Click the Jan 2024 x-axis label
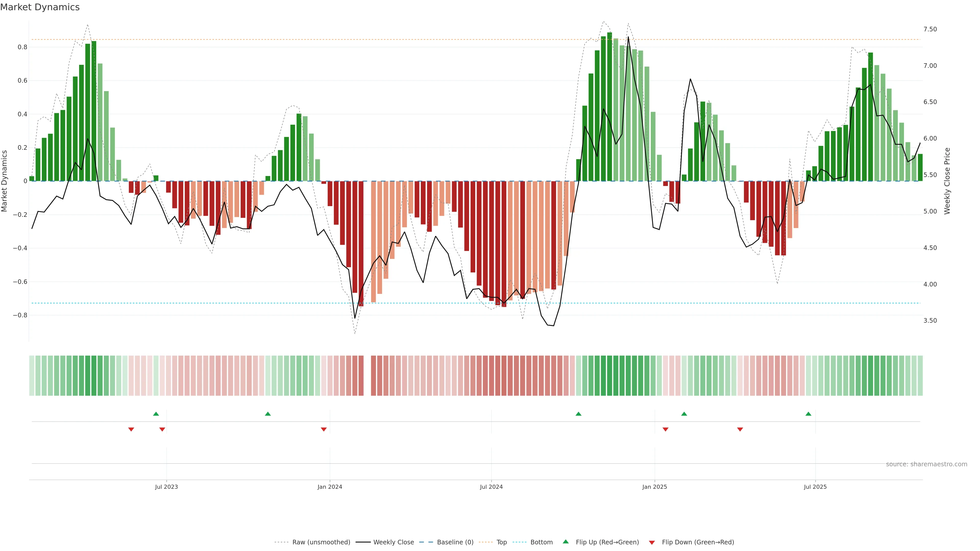The height and width of the screenshot is (551, 980). [330, 487]
